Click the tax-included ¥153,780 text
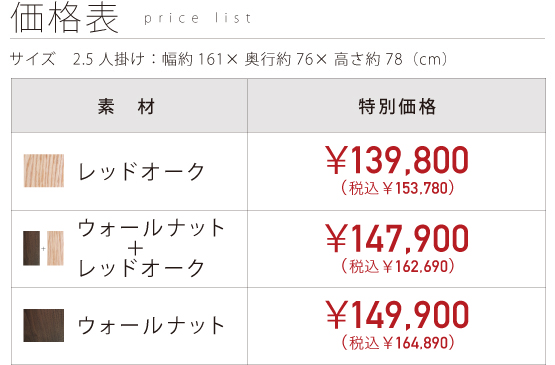The image size is (555, 365). [397, 188]
